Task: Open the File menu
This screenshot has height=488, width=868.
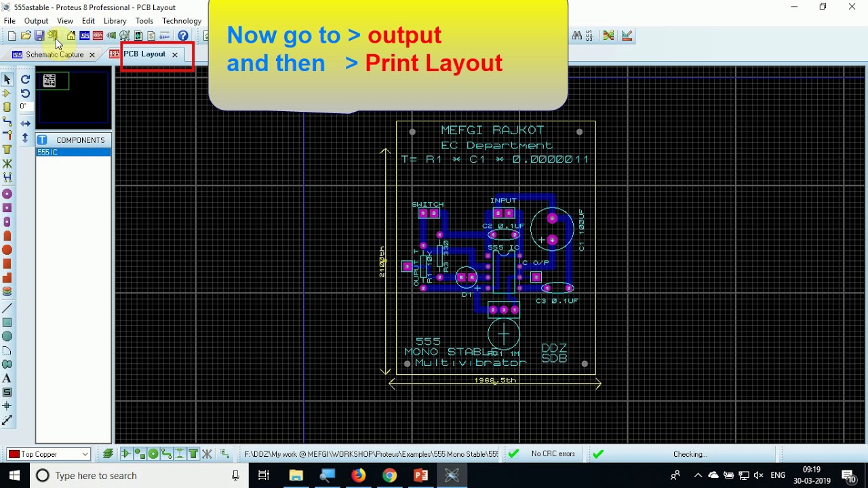Action: [x=9, y=21]
